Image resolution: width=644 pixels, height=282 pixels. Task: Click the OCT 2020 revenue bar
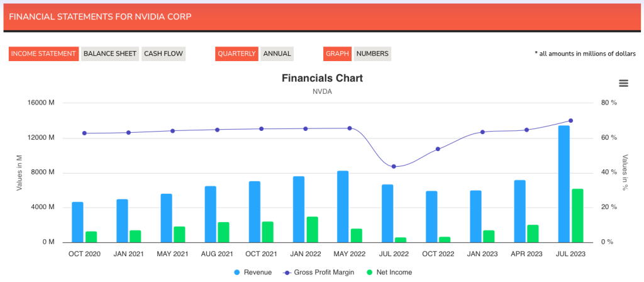77,222
